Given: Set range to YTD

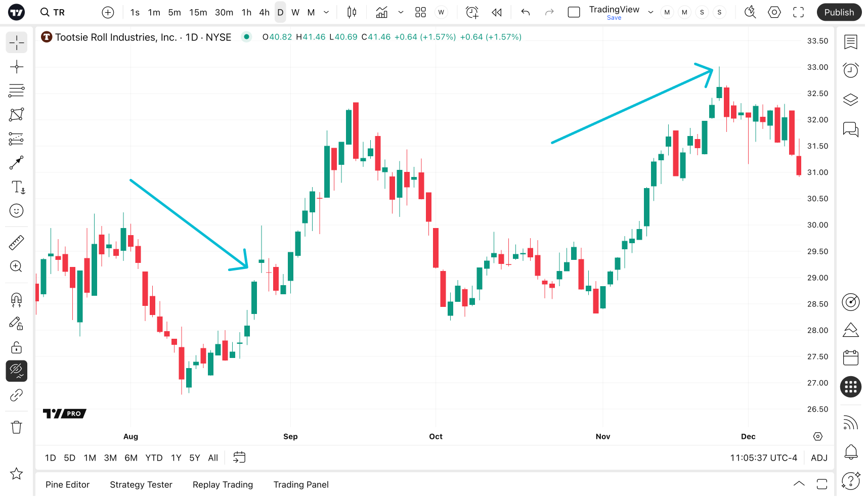Looking at the screenshot, I should [x=154, y=458].
